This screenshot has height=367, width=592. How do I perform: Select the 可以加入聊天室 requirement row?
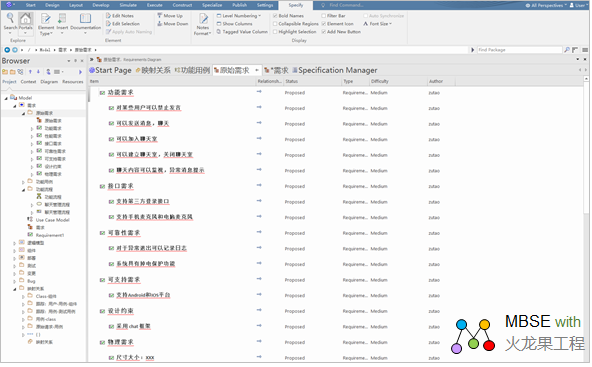pos(136,139)
